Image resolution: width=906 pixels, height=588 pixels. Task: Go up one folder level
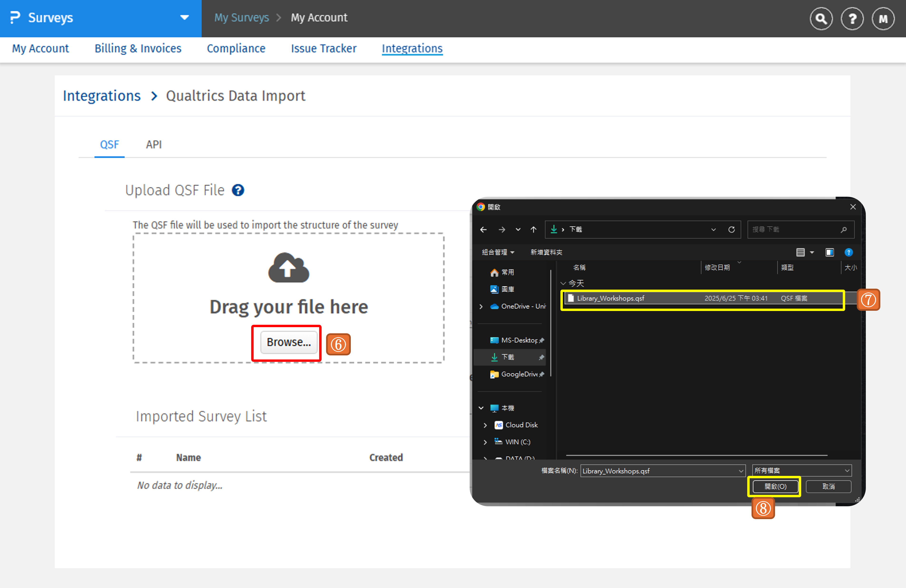pos(533,229)
